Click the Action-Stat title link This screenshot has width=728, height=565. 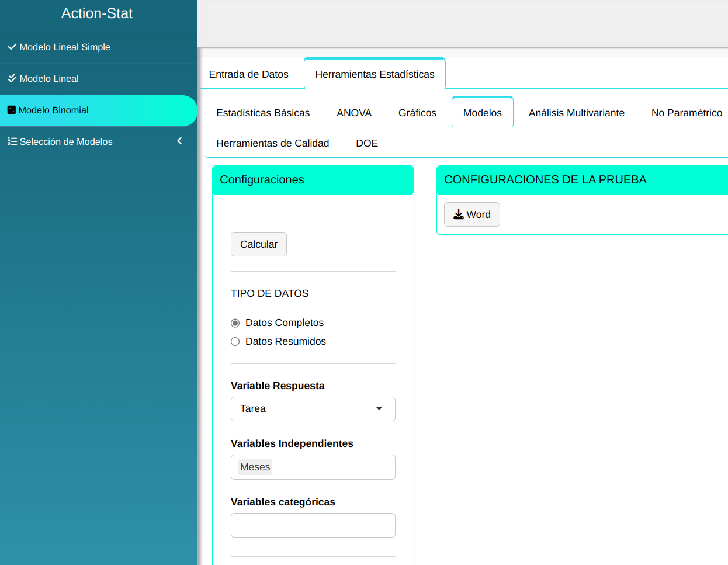click(x=97, y=13)
